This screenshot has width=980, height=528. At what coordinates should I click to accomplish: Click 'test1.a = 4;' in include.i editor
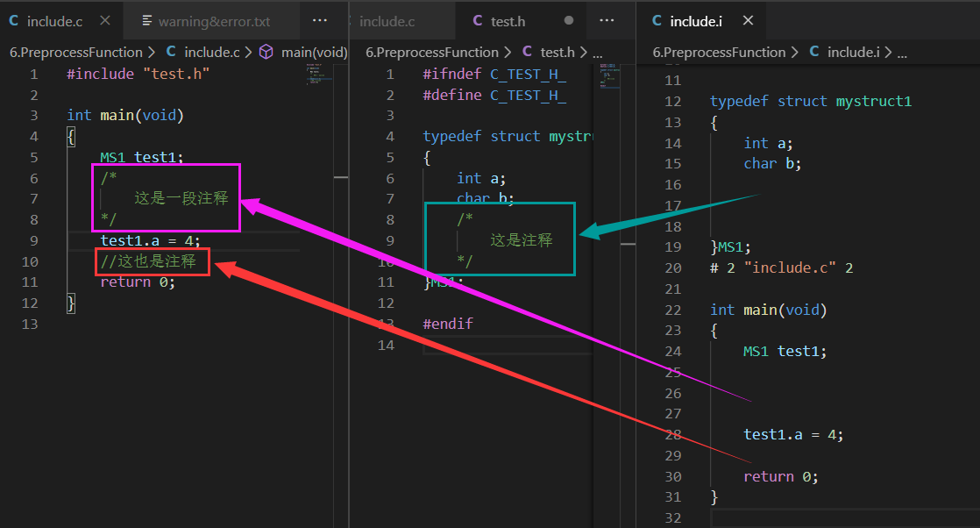pos(793,435)
